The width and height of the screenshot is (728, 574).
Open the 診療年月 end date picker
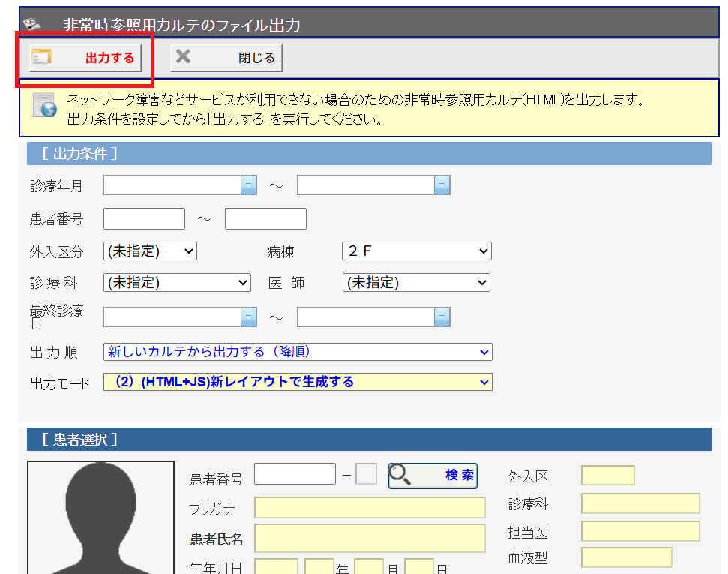click(442, 185)
